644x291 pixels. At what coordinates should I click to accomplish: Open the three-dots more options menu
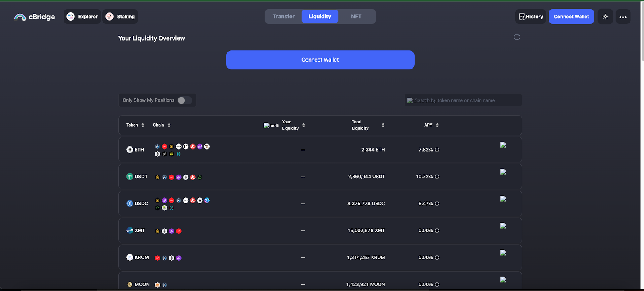point(623,17)
